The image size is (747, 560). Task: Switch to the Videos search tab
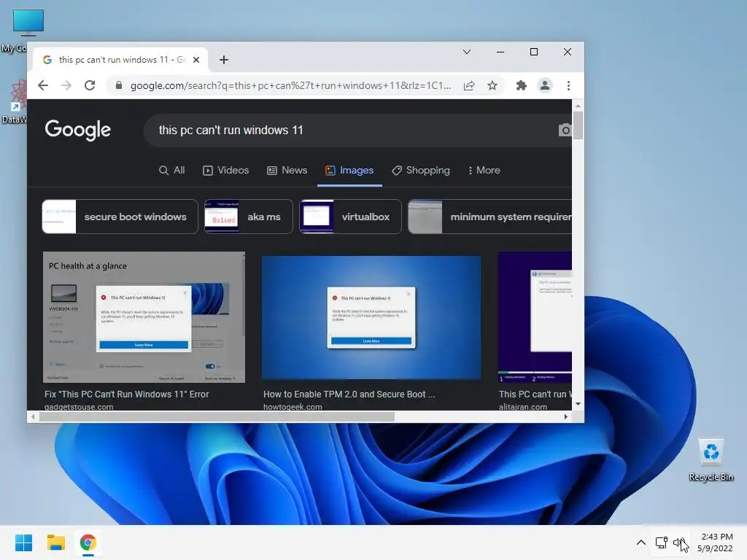(226, 170)
